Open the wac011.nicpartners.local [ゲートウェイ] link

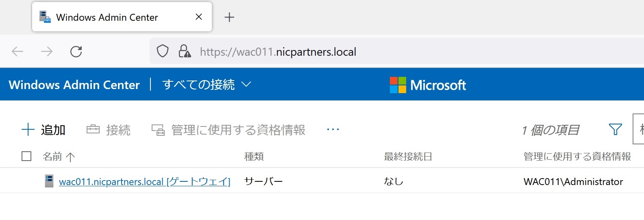[x=145, y=181]
